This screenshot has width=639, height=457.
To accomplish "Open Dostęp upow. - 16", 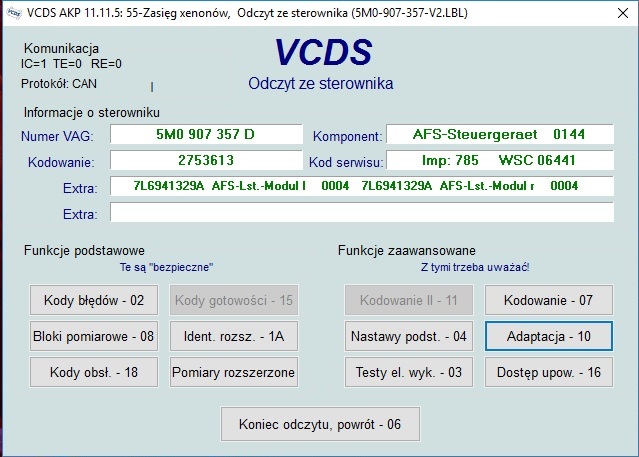I will pyautogui.click(x=549, y=372).
